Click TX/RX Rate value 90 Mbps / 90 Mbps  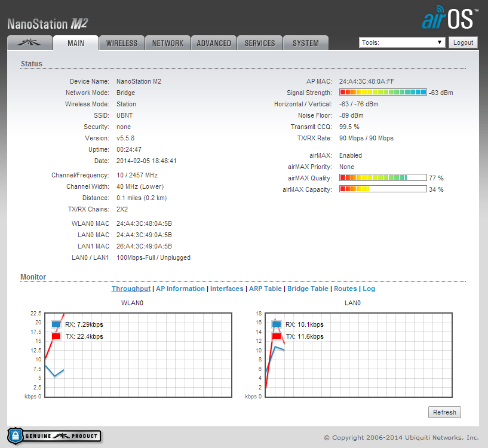(x=366, y=138)
